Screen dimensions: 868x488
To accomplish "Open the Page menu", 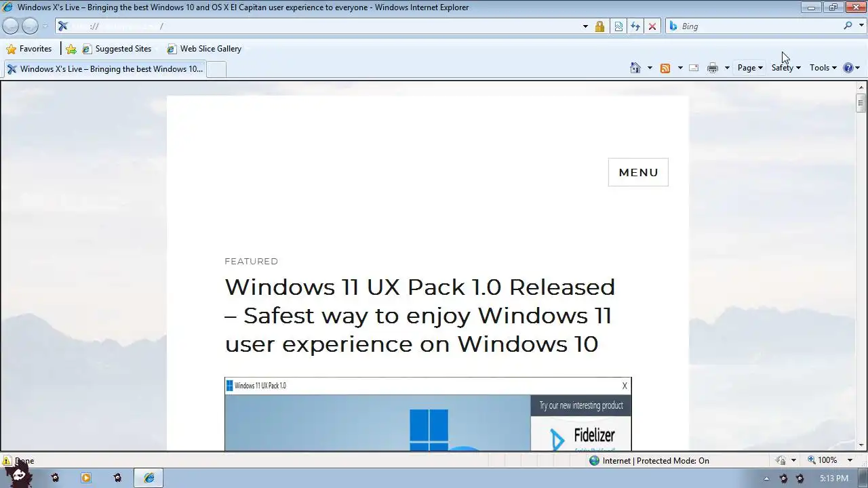I will tap(750, 68).
